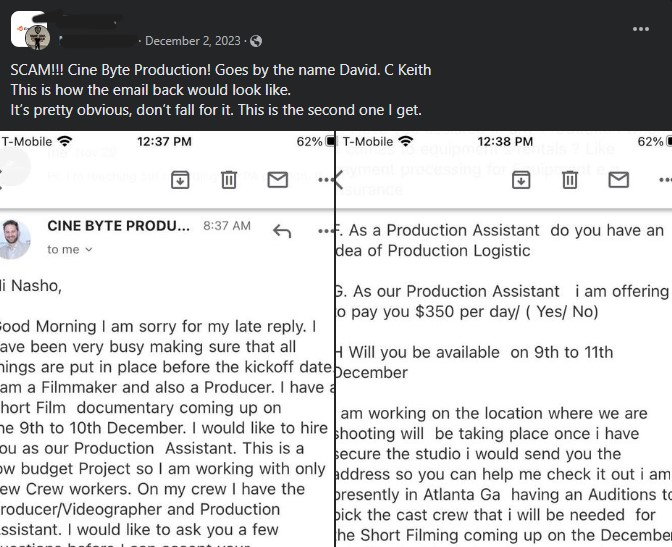
Task: Click the poster's profile avatar
Action: (31, 31)
